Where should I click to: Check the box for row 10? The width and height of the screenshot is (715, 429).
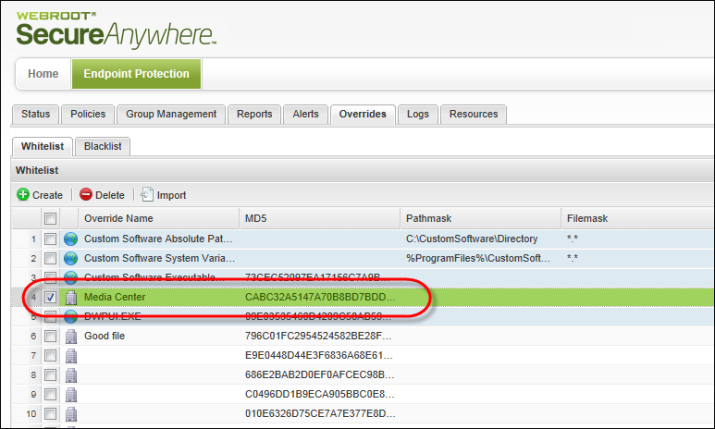50,414
